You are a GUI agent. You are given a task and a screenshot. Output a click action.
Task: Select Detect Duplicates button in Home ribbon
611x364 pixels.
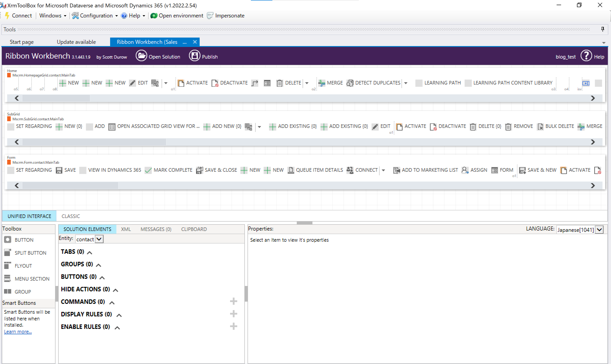coord(373,83)
